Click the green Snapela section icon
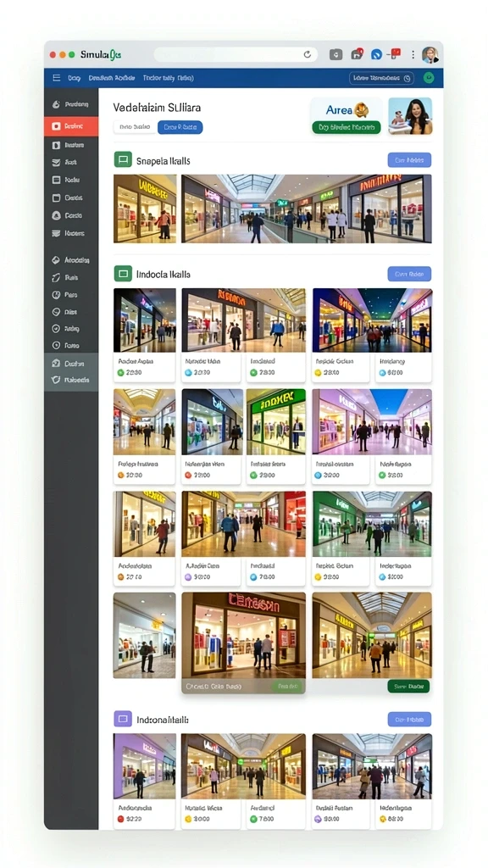Image resolution: width=488 pixels, height=868 pixels. 123,160
